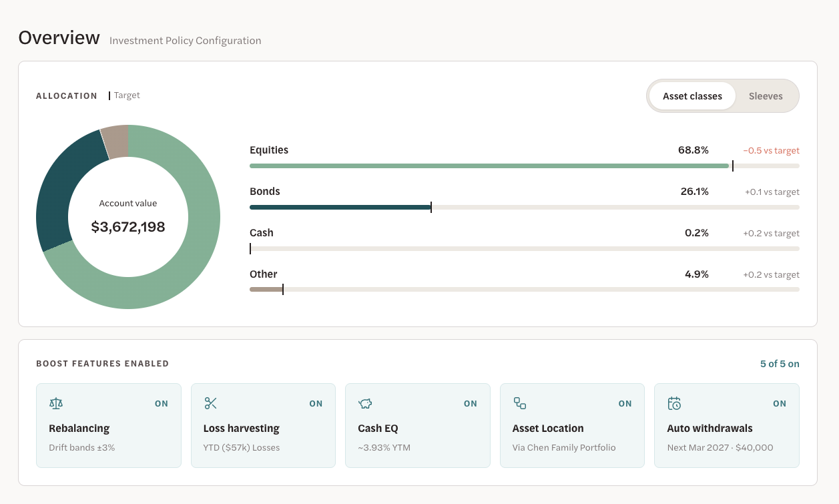This screenshot has height=504, width=839.
Task: Open the Loss harvesting feature card
Action: point(263,425)
